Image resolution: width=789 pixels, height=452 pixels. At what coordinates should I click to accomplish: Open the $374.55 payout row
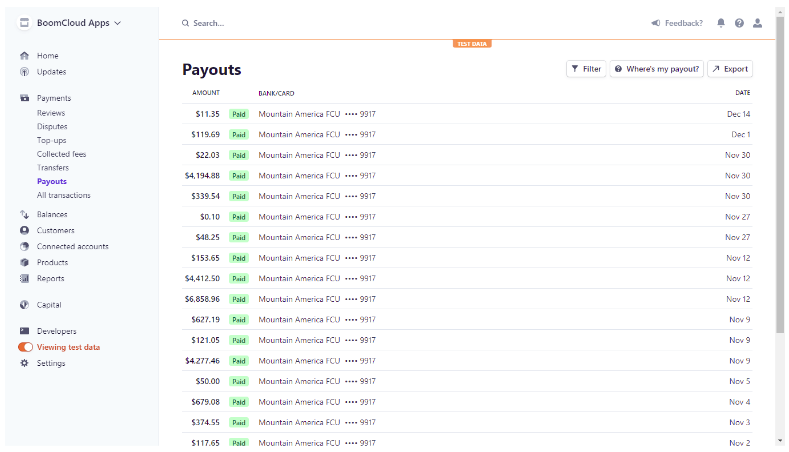tap(467, 422)
